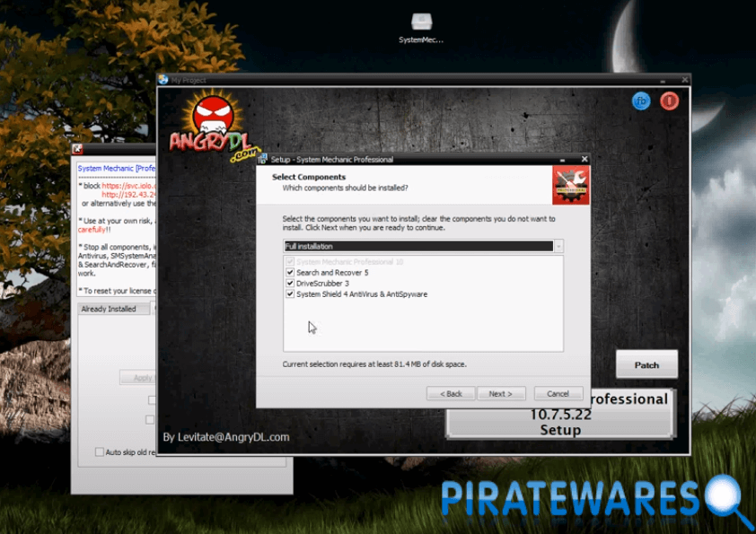Toggle Auto skip old checkbox
The image size is (756, 534).
100,451
